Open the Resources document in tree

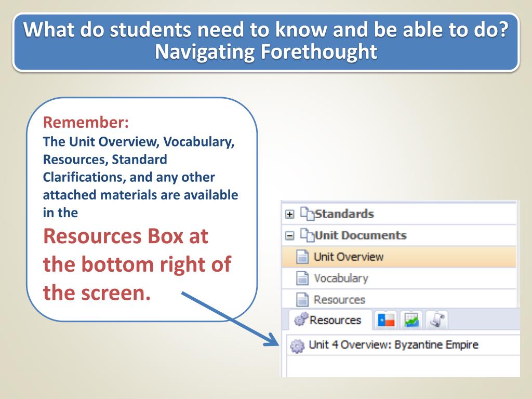[398, 299]
